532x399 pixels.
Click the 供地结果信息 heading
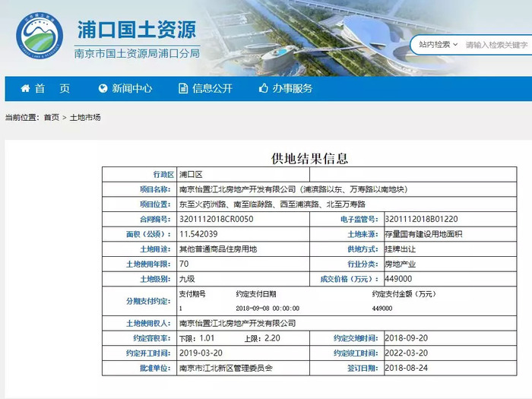pyautogui.click(x=309, y=158)
